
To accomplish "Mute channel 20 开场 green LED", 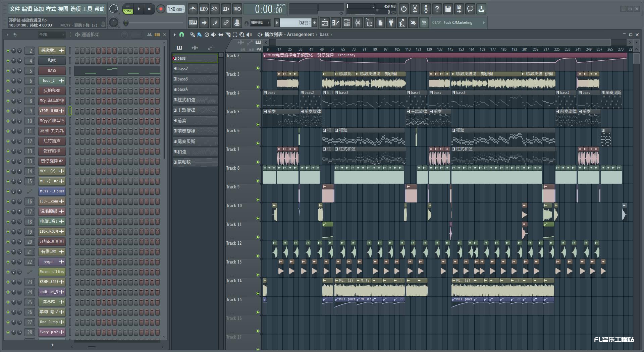I will (8, 242).
